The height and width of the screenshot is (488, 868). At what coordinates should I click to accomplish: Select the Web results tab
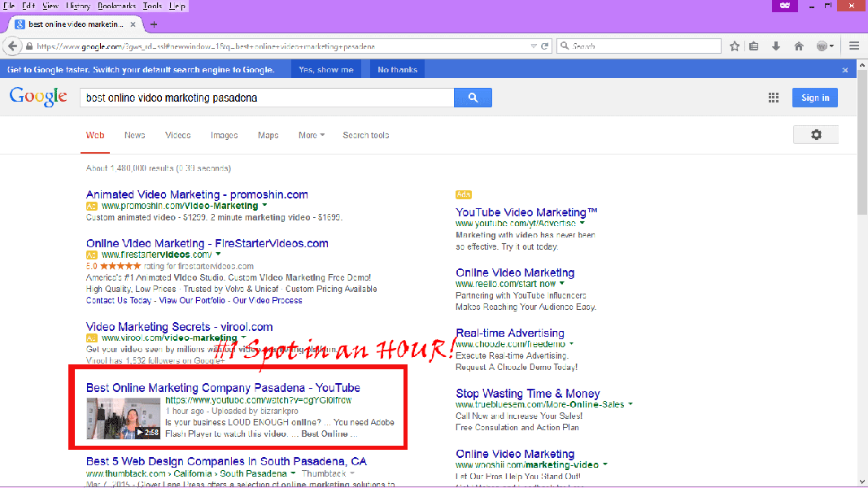[95, 135]
